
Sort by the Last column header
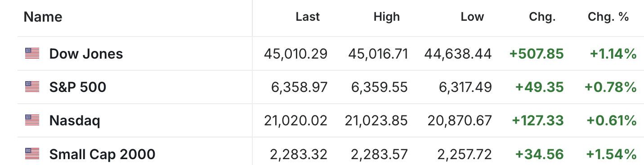coord(308,17)
